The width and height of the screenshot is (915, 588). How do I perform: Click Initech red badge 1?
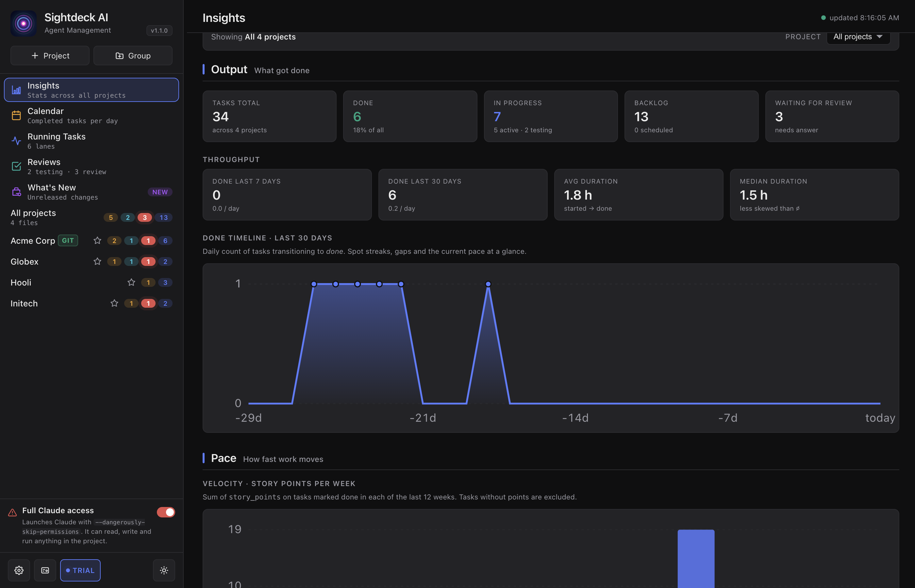coord(148,303)
